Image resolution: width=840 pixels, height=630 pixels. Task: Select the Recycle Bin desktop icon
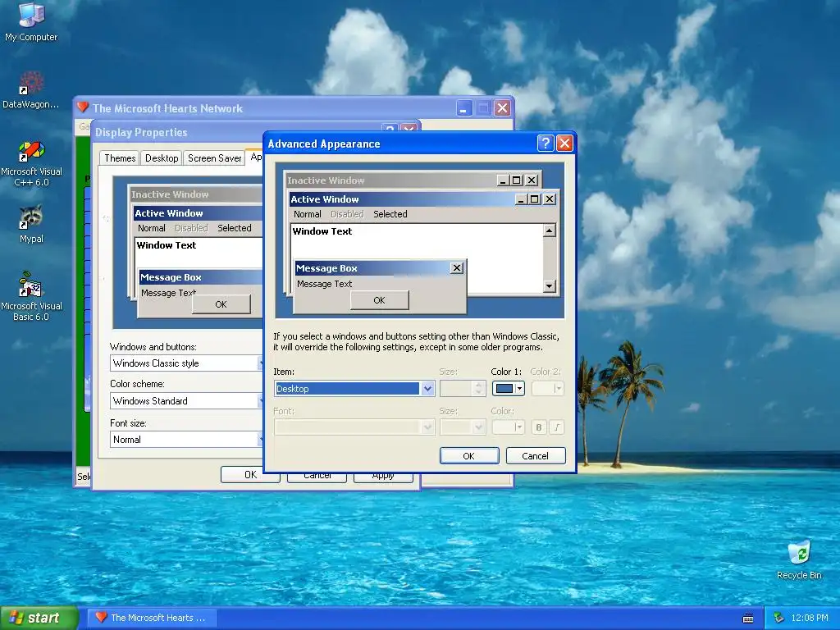pos(799,559)
